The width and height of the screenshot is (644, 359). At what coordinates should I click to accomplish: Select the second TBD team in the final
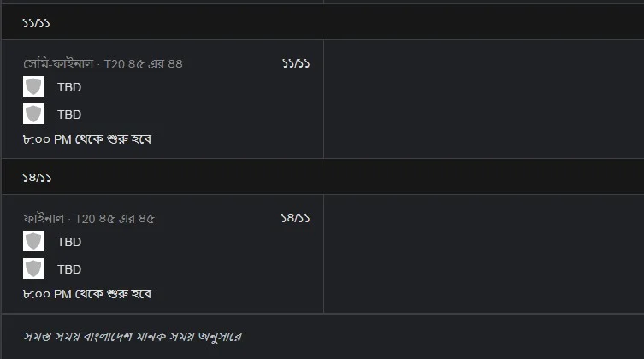coord(69,269)
